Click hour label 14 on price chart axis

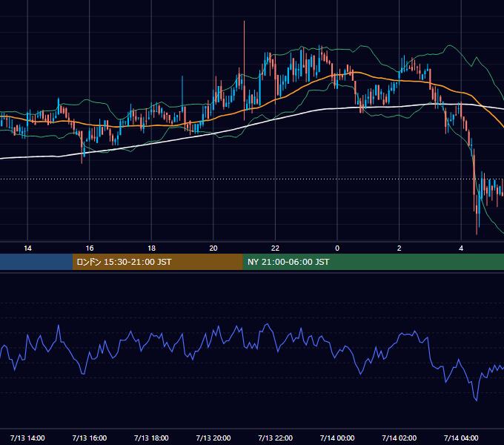27,248
